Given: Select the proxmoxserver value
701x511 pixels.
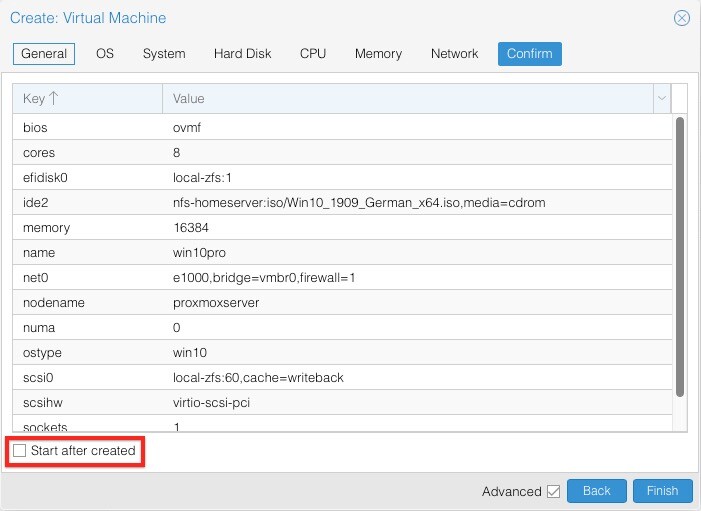Looking at the screenshot, I should pos(216,303).
